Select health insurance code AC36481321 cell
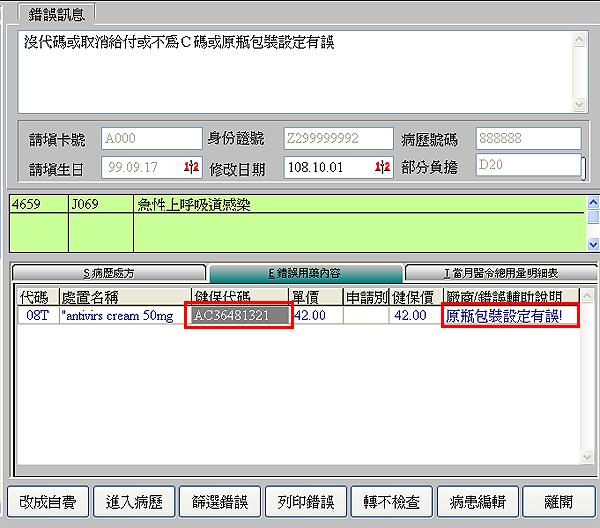The image size is (600, 528). 241,316
